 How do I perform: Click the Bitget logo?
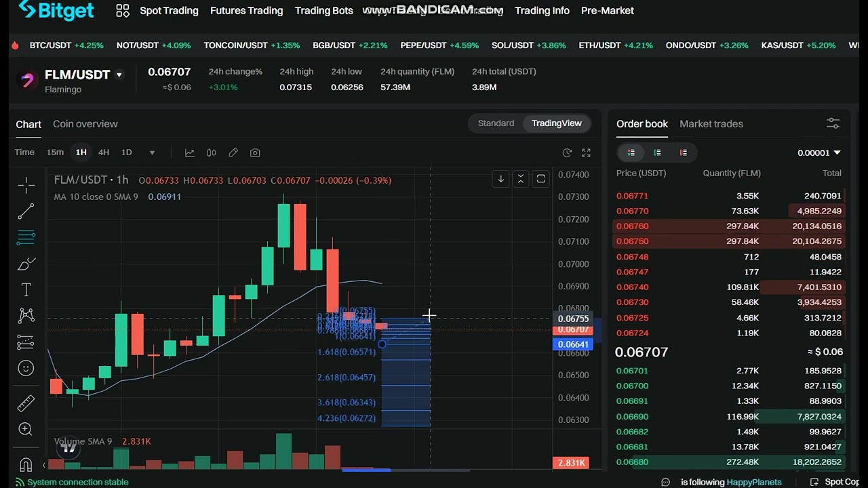coord(56,10)
